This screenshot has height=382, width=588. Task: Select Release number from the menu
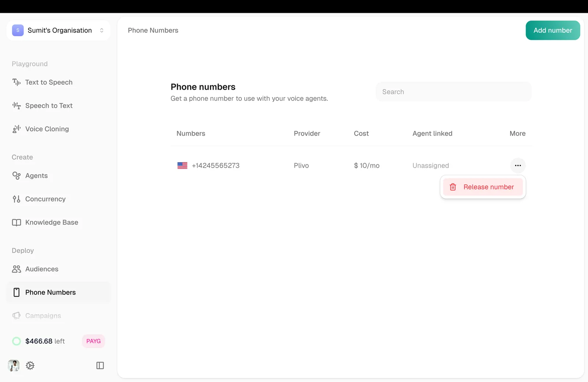(483, 187)
